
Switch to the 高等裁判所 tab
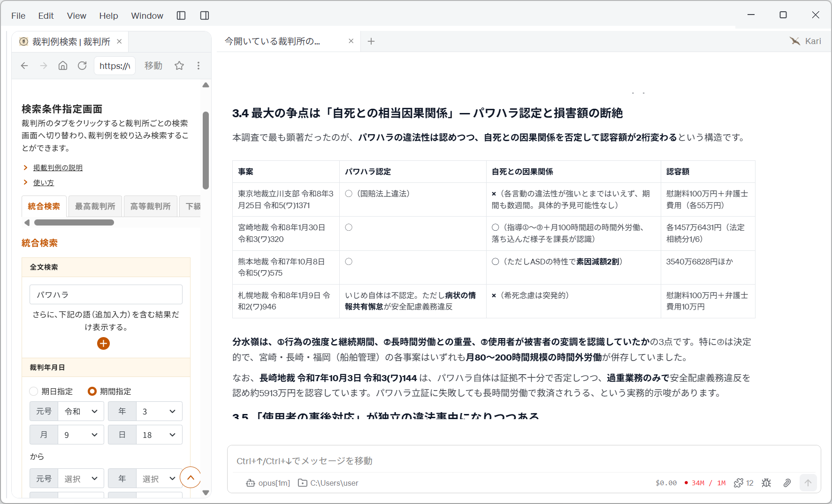[x=151, y=206]
